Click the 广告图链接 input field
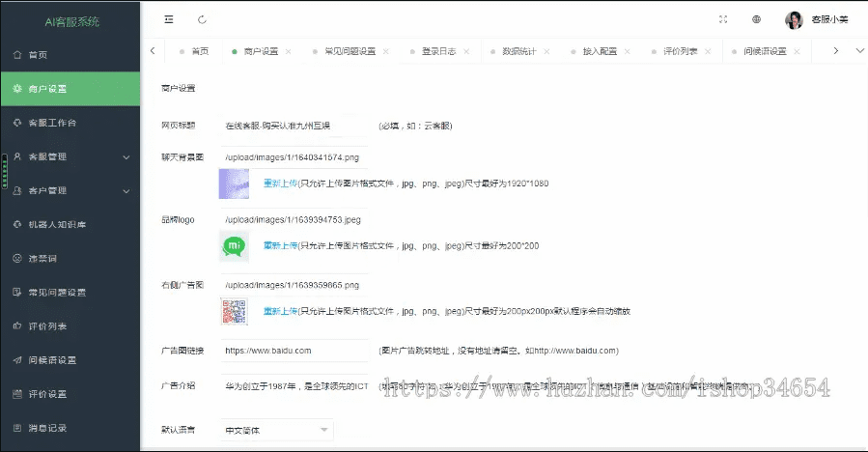Image resolution: width=868 pixels, height=452 pixels. pos(293,351)
